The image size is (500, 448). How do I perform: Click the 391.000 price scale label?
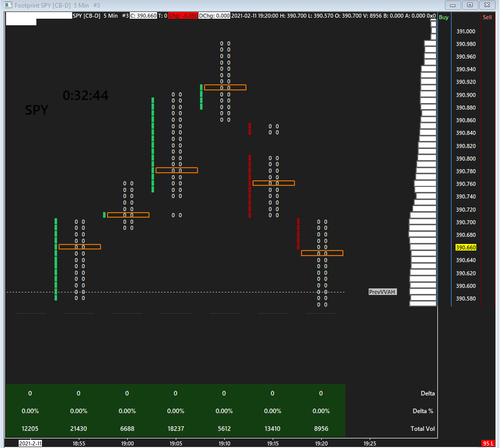(466, 31)
